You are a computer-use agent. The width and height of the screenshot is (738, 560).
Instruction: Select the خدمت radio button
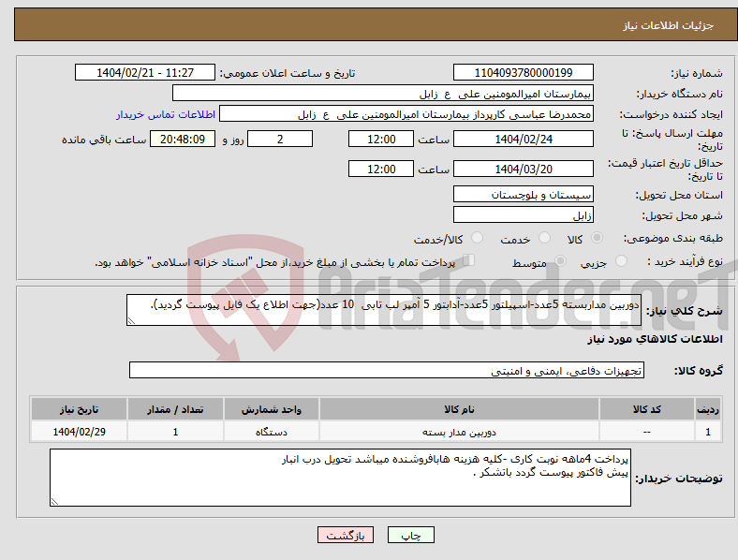[x=544, y=238]
